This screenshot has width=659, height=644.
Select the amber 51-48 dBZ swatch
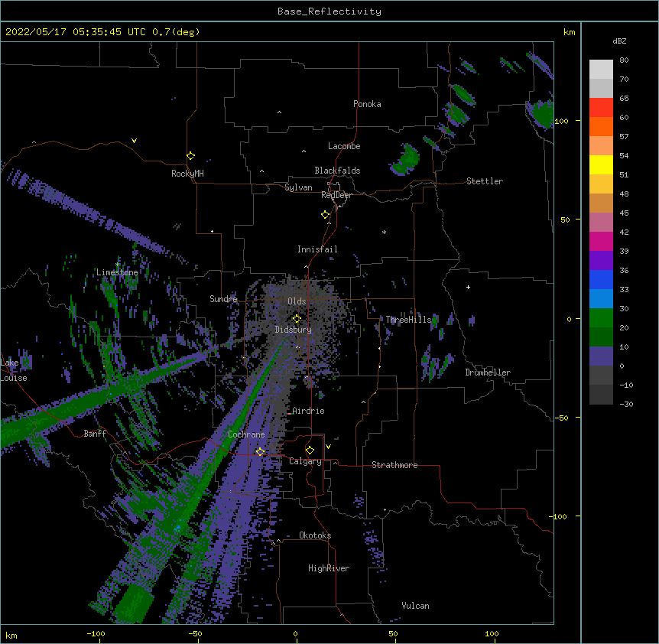click(601, 184)
